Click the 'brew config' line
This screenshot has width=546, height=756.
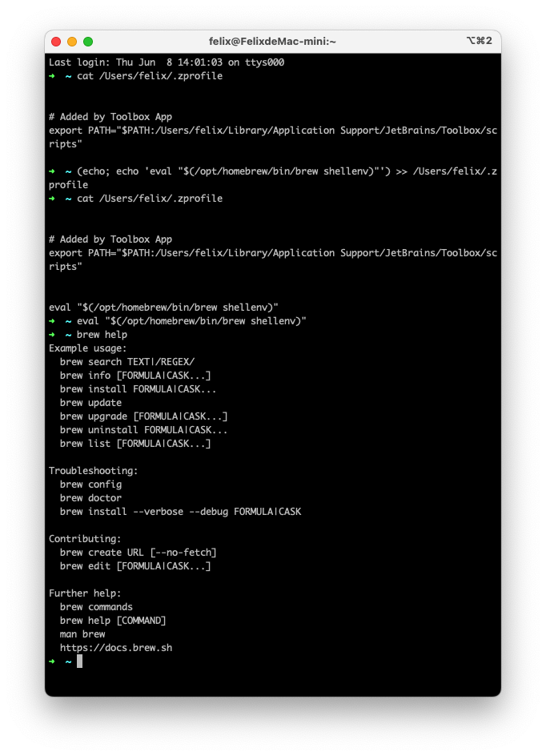point(90,485)
